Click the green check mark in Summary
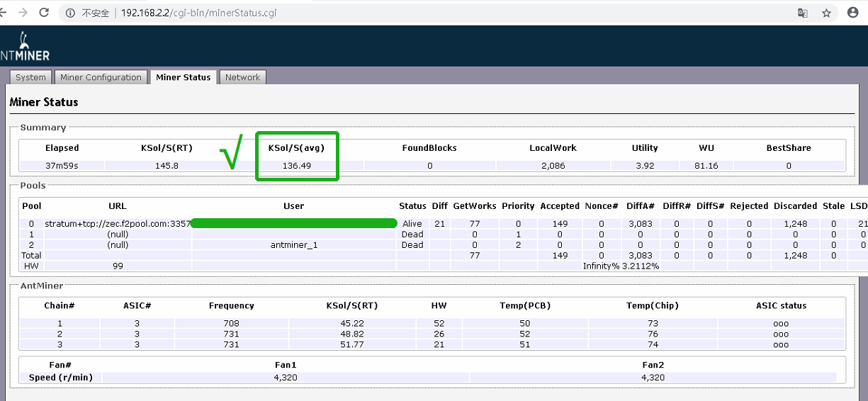This screenshot has width=868, height=401. pos(232,153)
